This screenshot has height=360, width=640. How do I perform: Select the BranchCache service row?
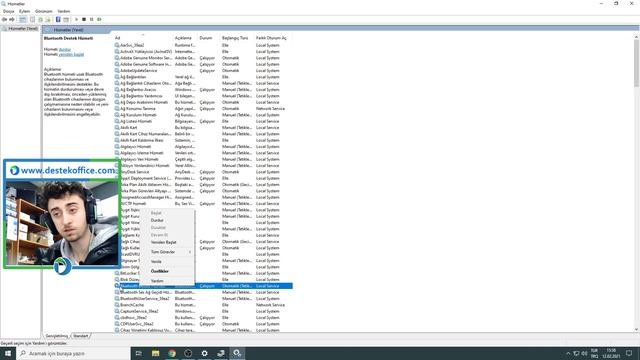[x=203, y=305]
